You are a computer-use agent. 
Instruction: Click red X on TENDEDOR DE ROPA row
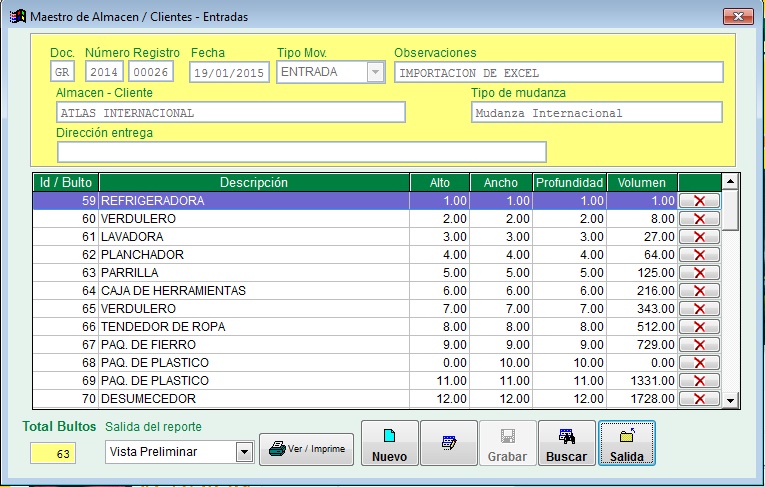point(699,327)
